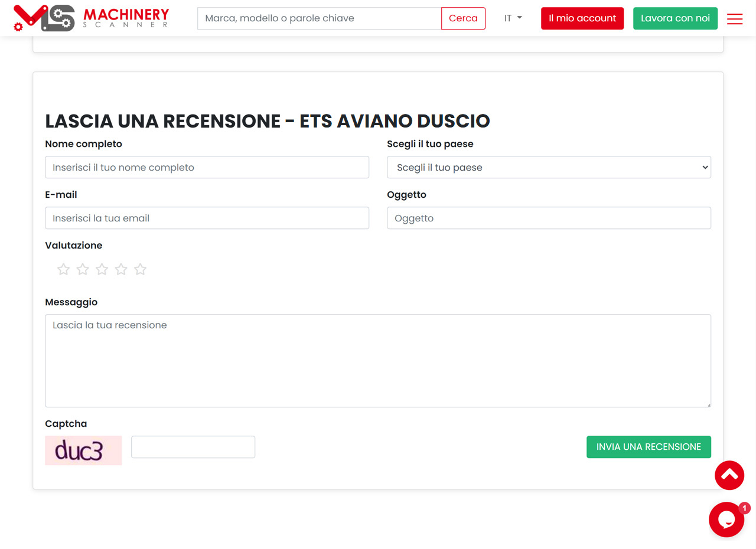
Task: Click the duc3 captcha image
Action: [83, 450]
